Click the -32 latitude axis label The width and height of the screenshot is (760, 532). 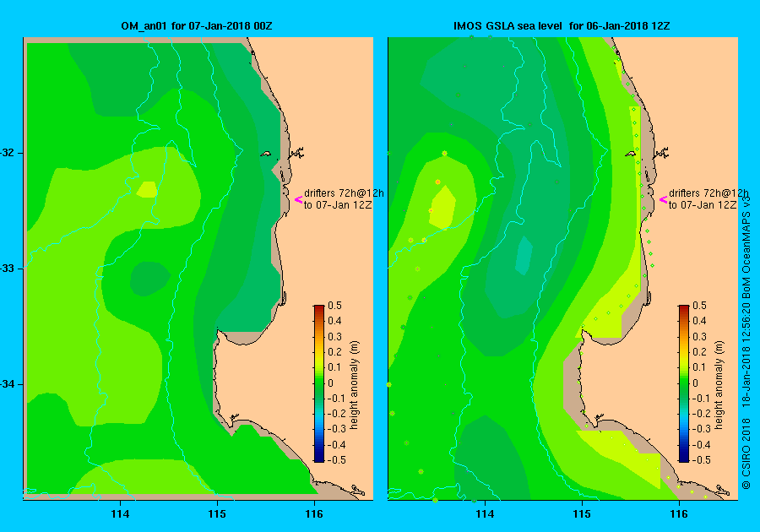click(8, 153)
